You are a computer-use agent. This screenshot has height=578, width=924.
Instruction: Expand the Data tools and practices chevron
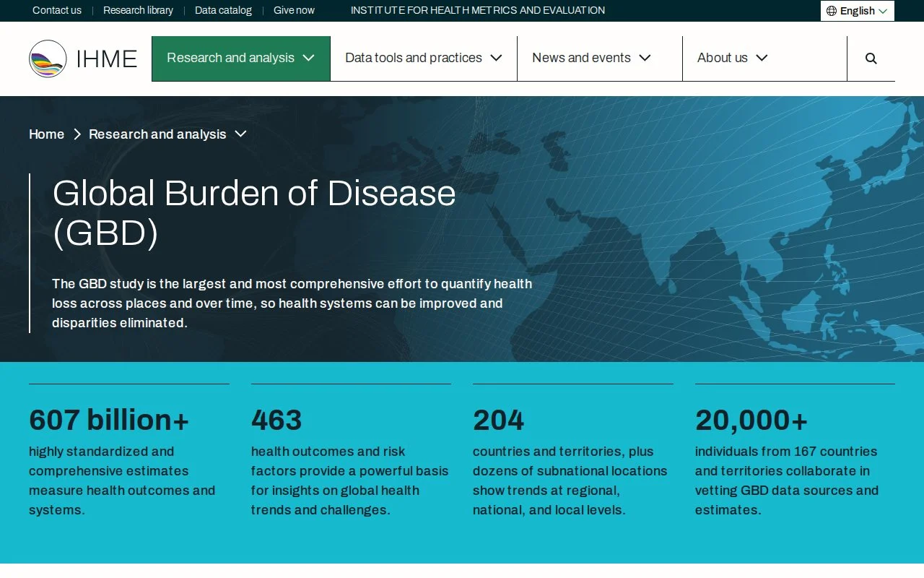(496, 58)
